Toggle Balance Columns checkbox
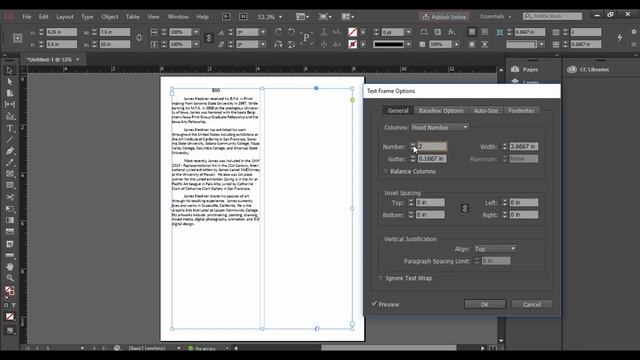640x360 pixels. coord(386,171)
